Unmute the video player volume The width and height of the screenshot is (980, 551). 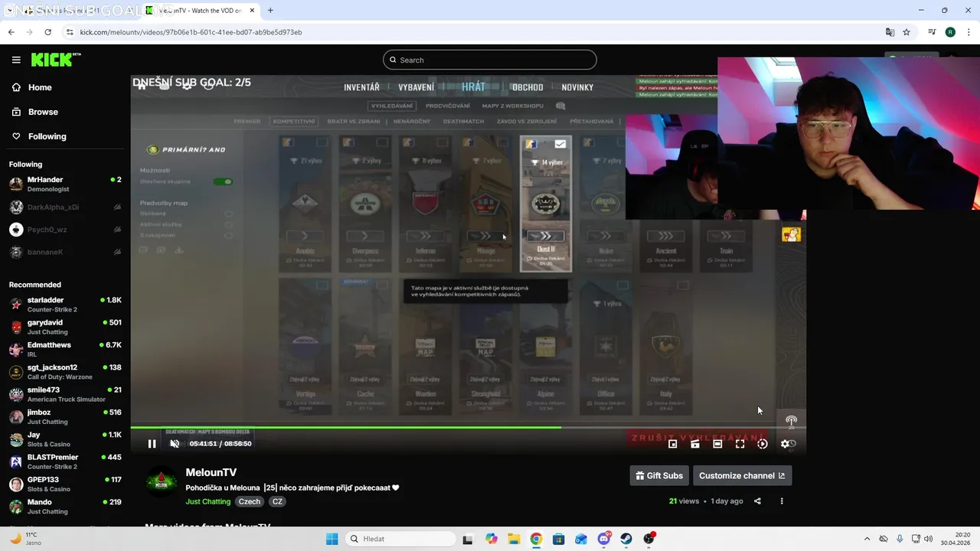point(175,444)
